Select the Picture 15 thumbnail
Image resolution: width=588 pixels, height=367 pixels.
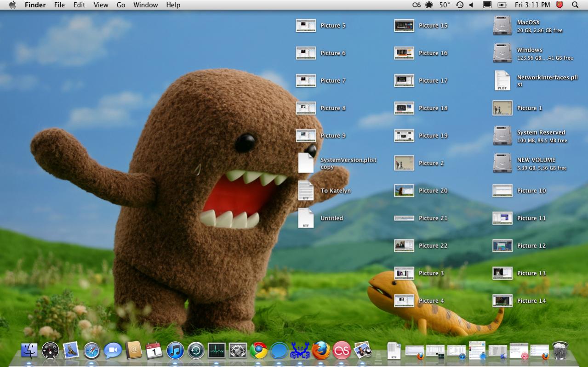(404, 26)
